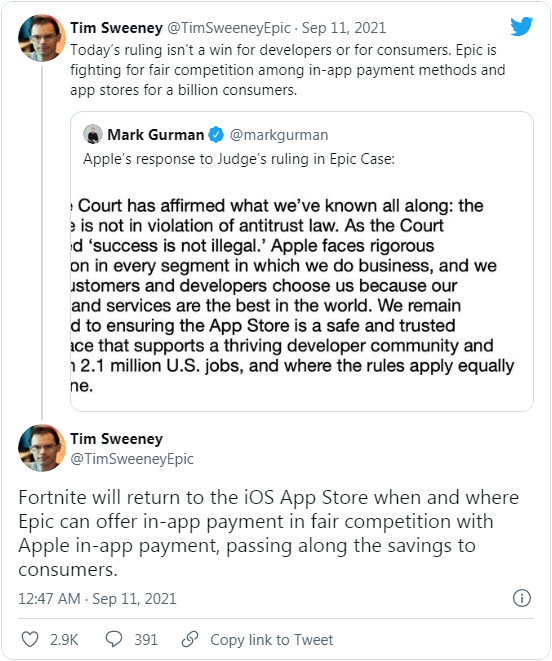Click Mark Gurman's verified badge
552x661 pixels.
(216, 134)
